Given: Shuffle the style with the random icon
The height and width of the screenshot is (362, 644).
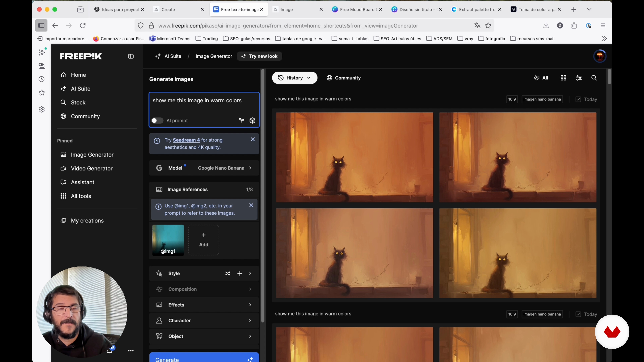Looking at the screenshot, I should tap(228, 274).
